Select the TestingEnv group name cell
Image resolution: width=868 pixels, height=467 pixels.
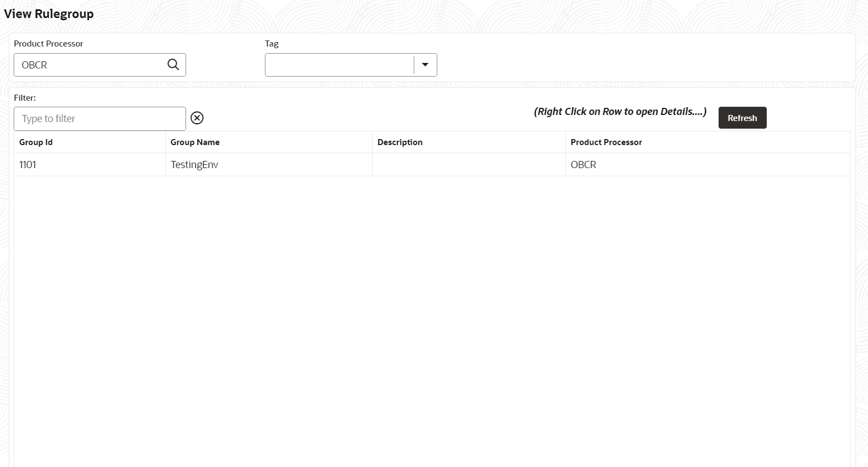coord(194,165)
